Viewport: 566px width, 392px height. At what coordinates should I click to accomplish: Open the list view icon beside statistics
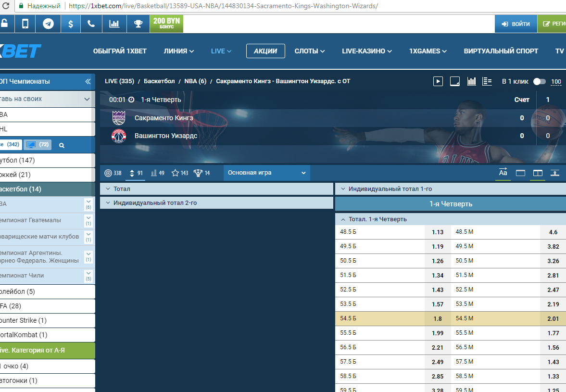tap(487, 82)
